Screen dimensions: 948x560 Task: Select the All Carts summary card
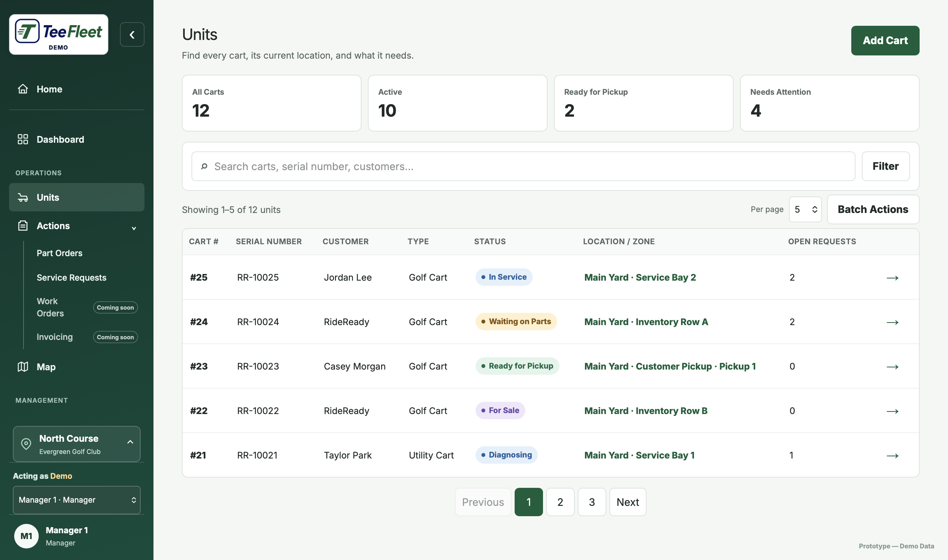click(272, 103)
